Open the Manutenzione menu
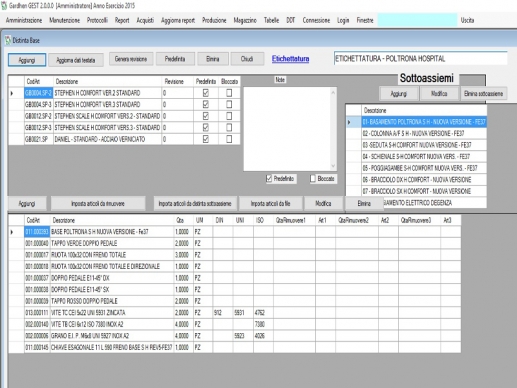Viewport: 517px width, 388px height. coord(64,20)
